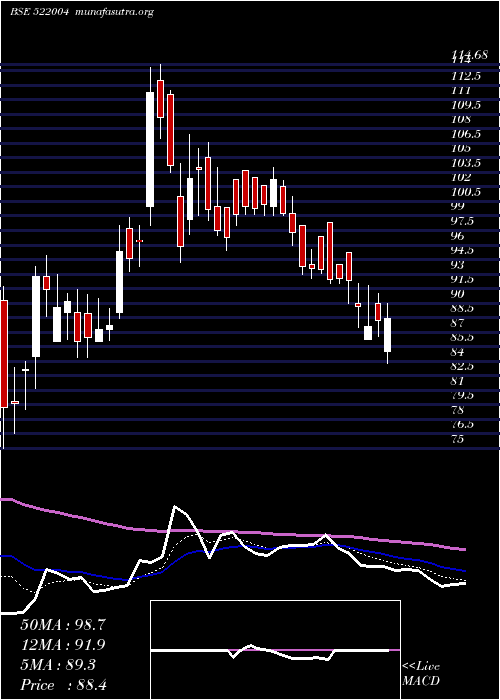This screenshot has width=500, height=700.
Task: Click the 102 price axis label
Action: pos(461,178)
